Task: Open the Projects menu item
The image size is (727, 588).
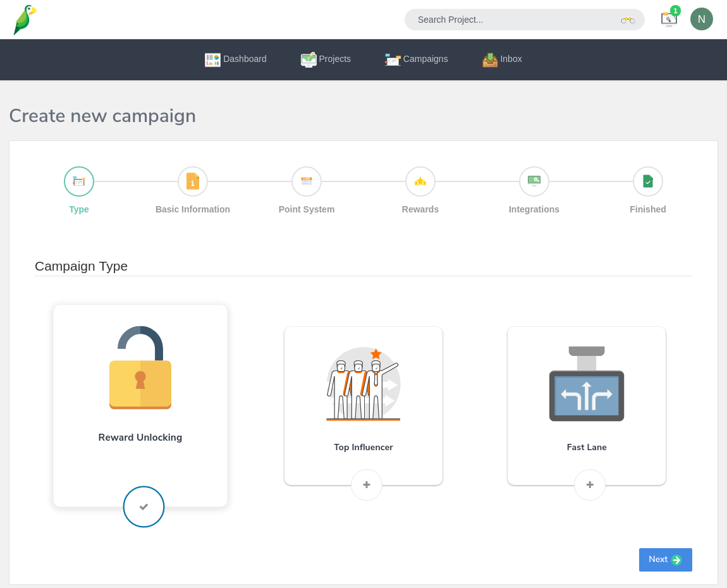Action: tap(326, 59)
